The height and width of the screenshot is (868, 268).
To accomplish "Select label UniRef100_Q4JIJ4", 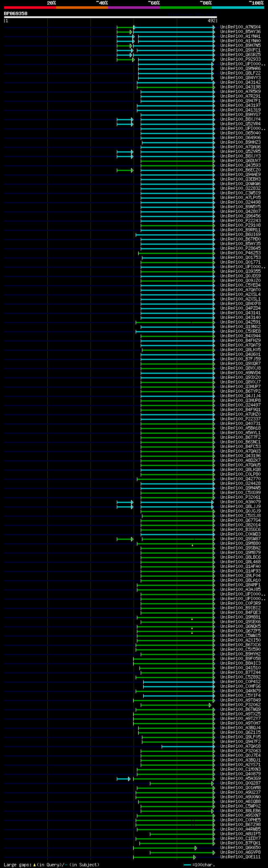I will pyautogui.click(x=240, y=396).
